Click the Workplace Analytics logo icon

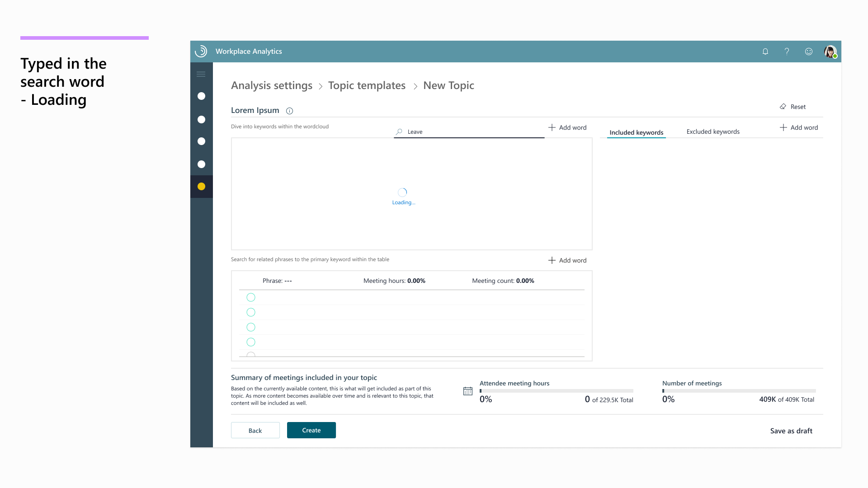pyautogui.click(x=201, y=52)
